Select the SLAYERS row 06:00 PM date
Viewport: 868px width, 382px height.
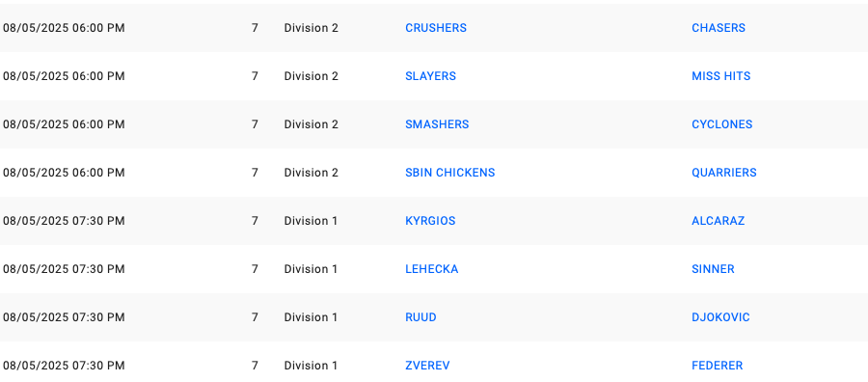(64, 76)
